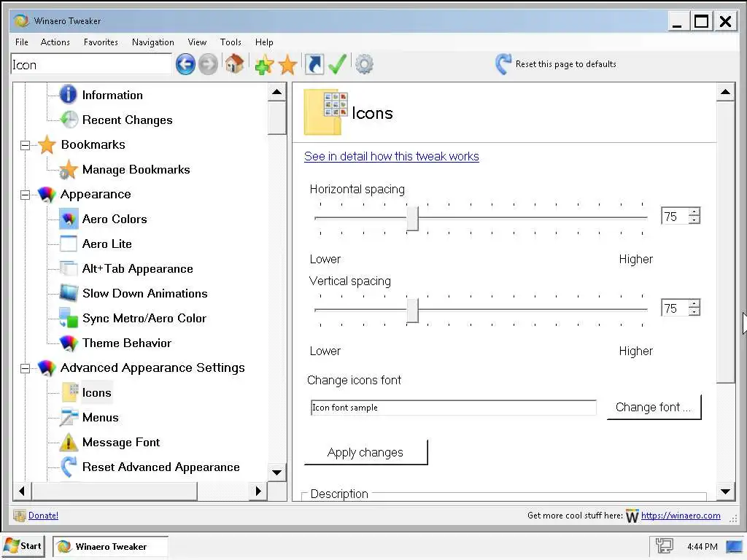The image size is (747, 560).
Task: Click tree panel scroll down arrow
Action: (276, 472)
